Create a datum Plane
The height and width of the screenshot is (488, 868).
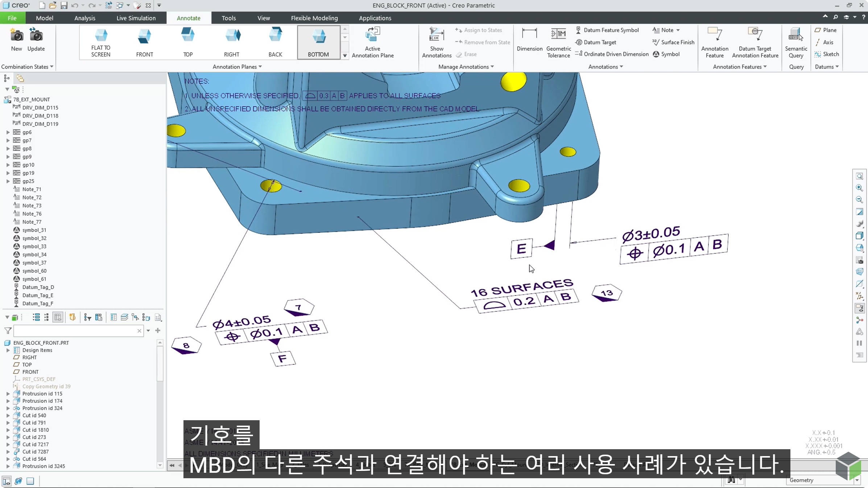coord(826,30)
